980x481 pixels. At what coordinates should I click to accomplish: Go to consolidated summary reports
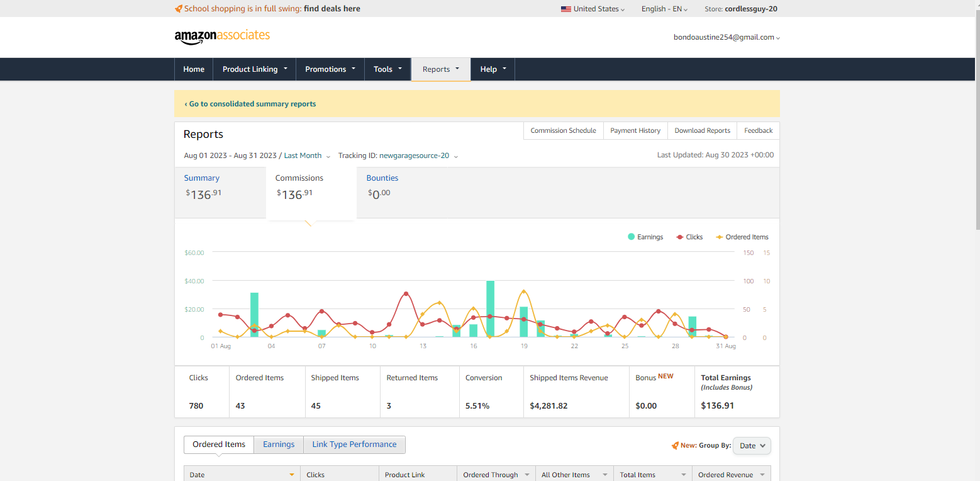(x=250, y=104)
